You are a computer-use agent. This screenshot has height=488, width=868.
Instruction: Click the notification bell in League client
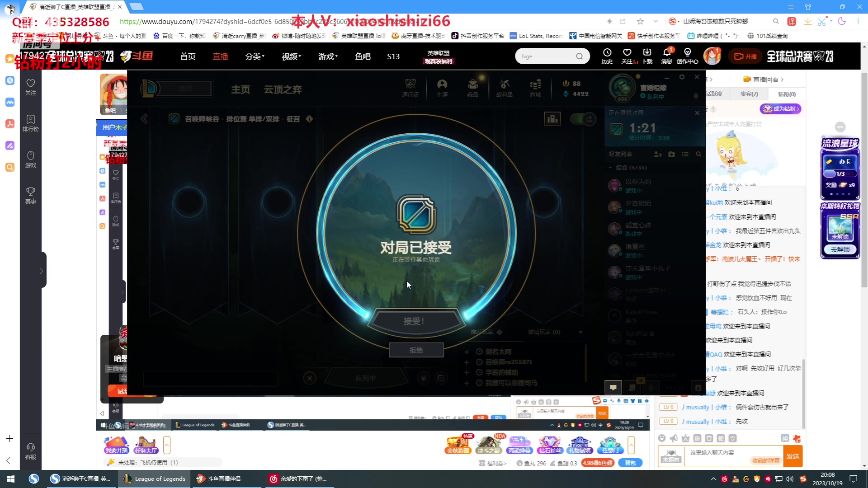point(696,96)
